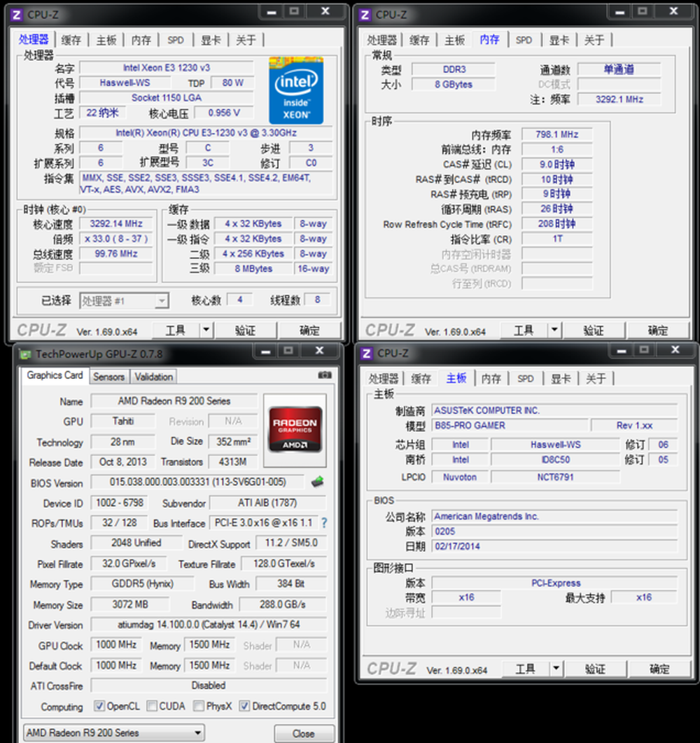Click the 02/17/2014 BIOS date value
Screen dimensions: 700x743
(x=555, y=546)
